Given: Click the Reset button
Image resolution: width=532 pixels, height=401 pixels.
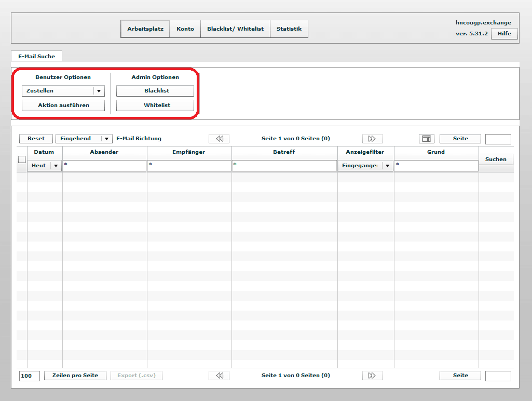Looking at the screenshot, I should pos(36,139).
